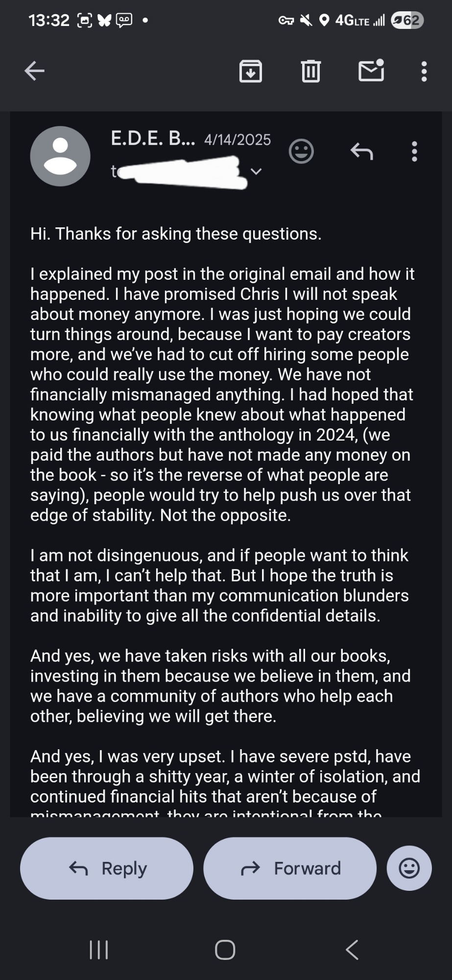
Task: Open Android recent apps
Action: point(99,950)
